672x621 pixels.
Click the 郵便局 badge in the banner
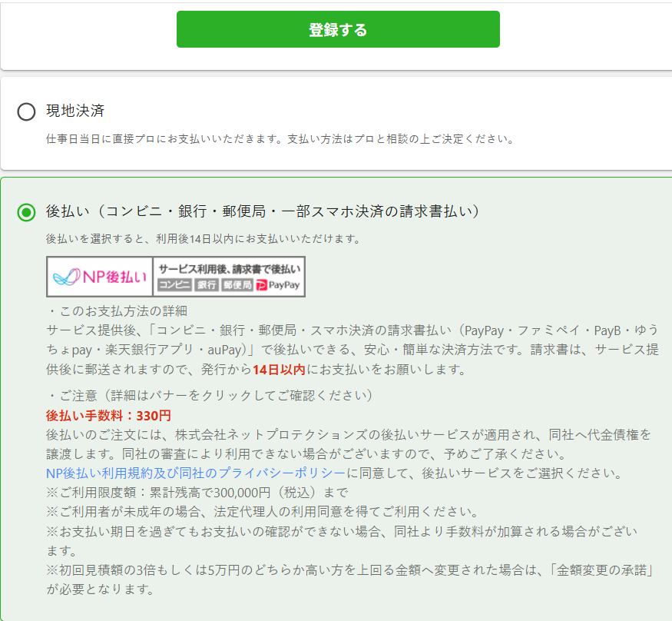(237, 285)
